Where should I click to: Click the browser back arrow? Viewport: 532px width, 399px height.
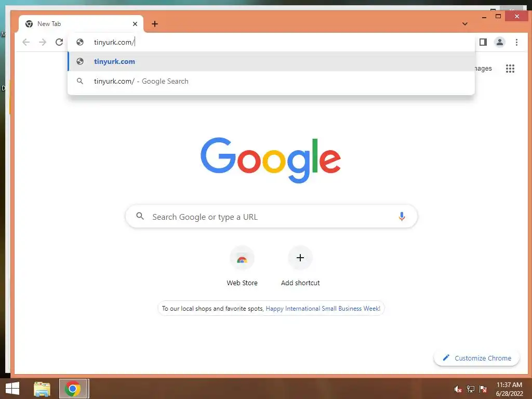click(x=26, y=42)
